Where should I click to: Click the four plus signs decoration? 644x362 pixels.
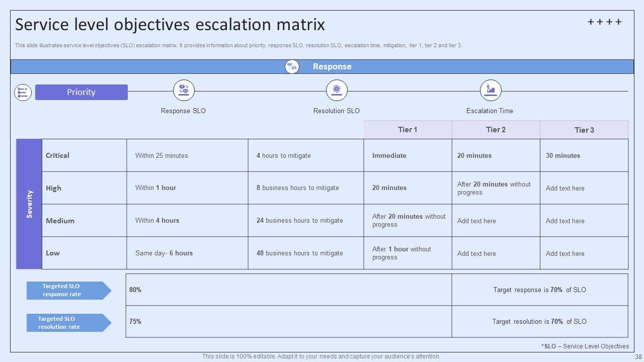604,22
